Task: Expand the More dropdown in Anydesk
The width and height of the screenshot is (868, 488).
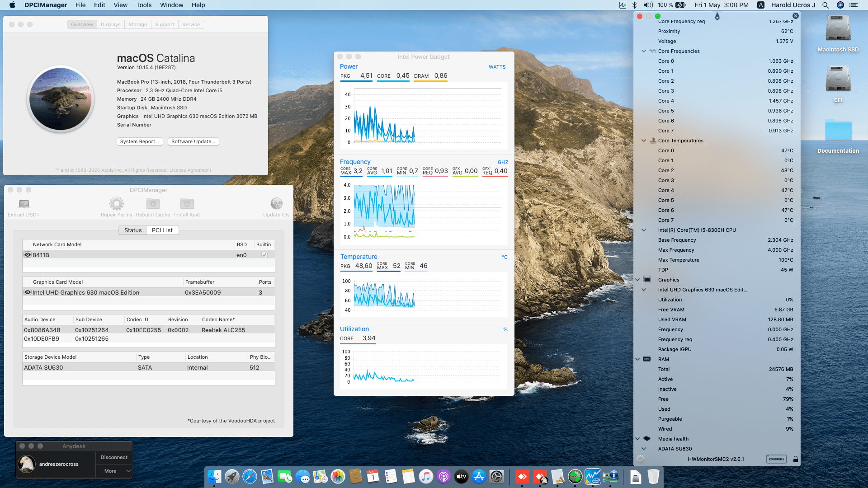Action: [x=114, y=471]
